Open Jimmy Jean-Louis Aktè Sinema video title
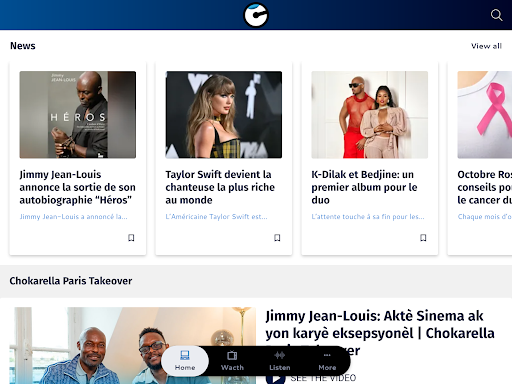Viewport: 512px width, 384px height. [x=380, y=333]
